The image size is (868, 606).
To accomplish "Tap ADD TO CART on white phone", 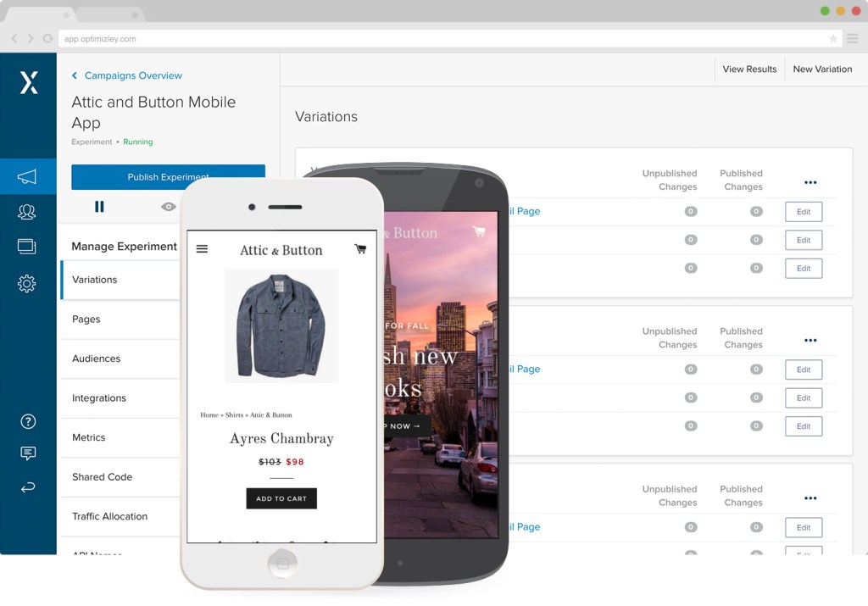I will tap(281, 498).
